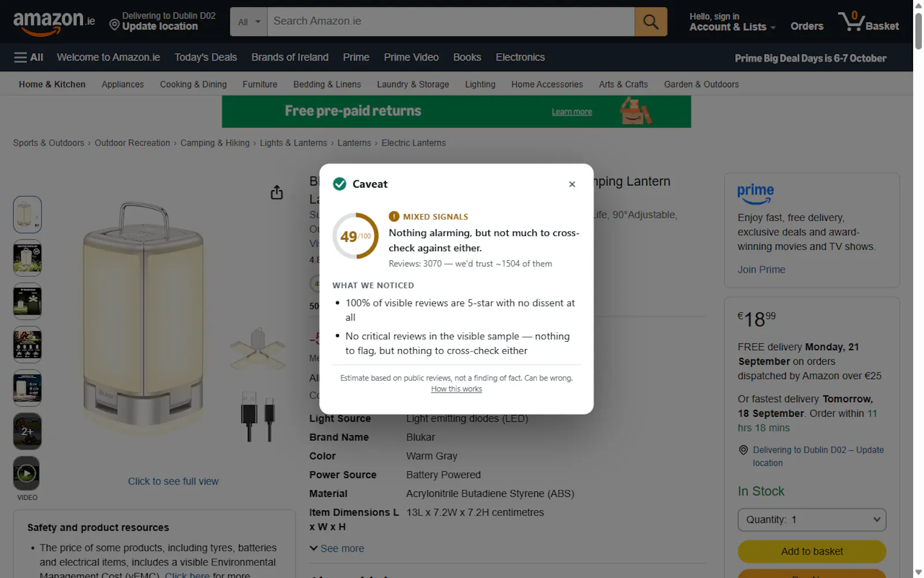Open Home & Kitchen category

point(52,84)
